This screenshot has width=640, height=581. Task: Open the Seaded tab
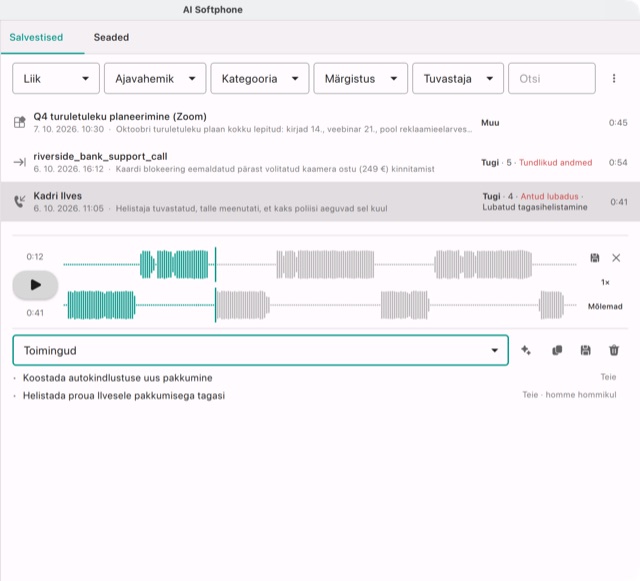point(111,37)
